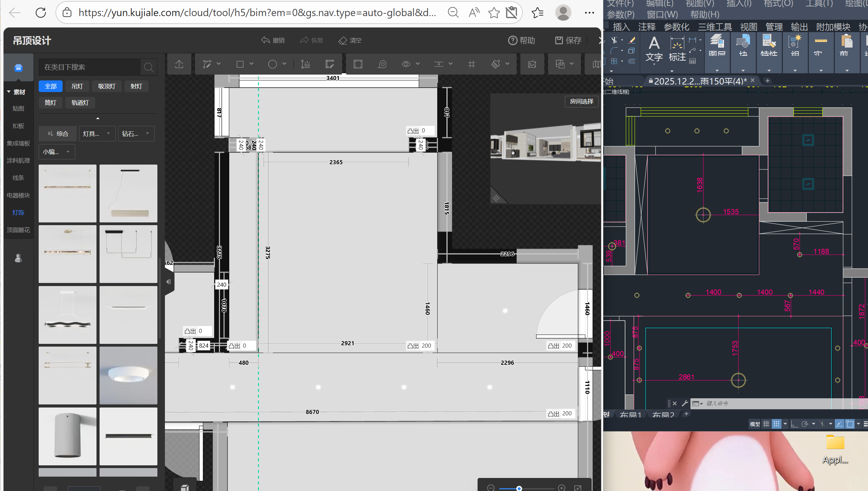Click the 房间选择 room selection button
Screen dimensions: 868x491
(581, 101)
